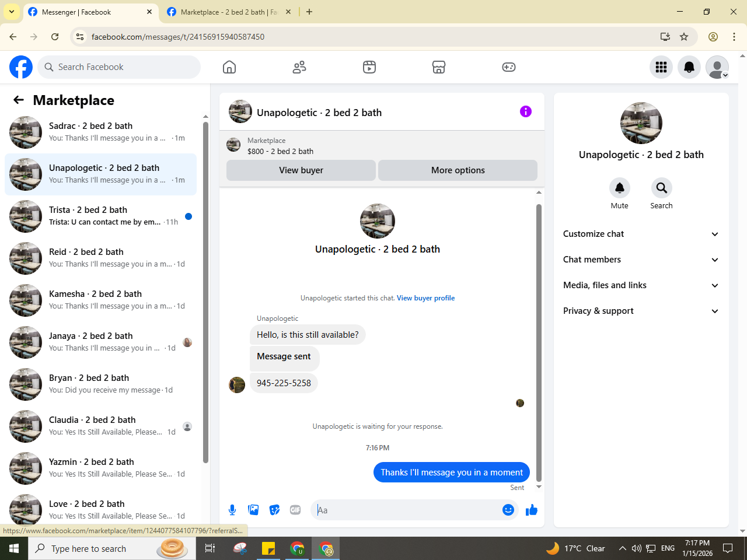This screenshot has width=747, height=560.
Task: Click the Facebook logo
Action: pyautogui.click(x=21, y=67)
